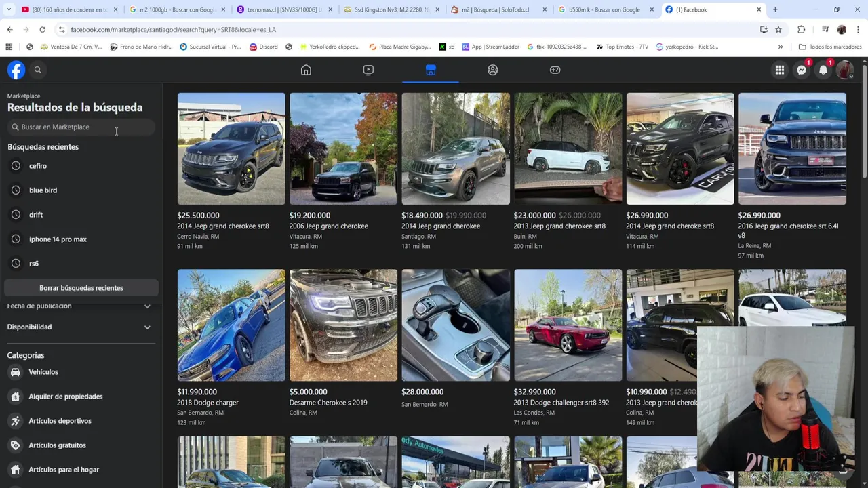The height and width of the screenshot is (488, 868).
Task: Open the red Dodge challenger srt8 392 photo
Action: coord(568,325)
